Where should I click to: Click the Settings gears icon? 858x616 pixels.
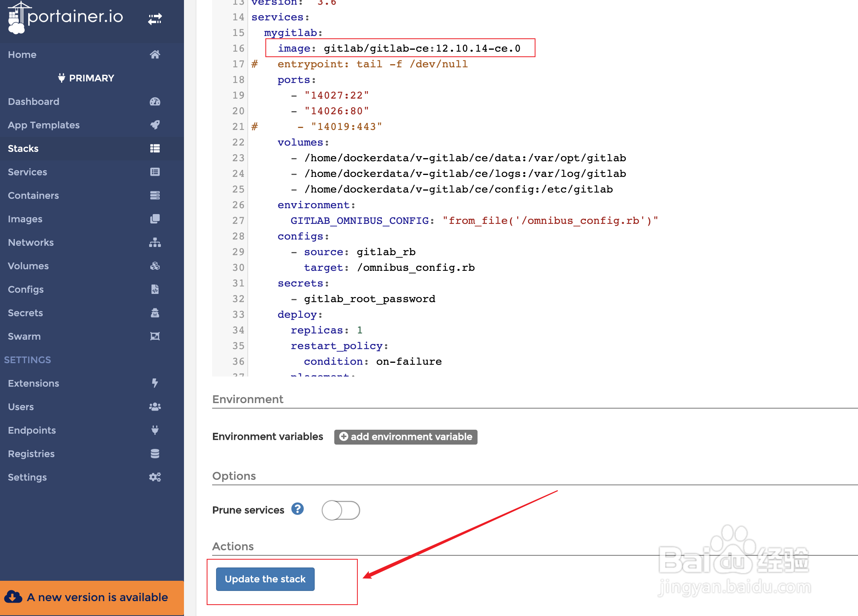(155, 477)
